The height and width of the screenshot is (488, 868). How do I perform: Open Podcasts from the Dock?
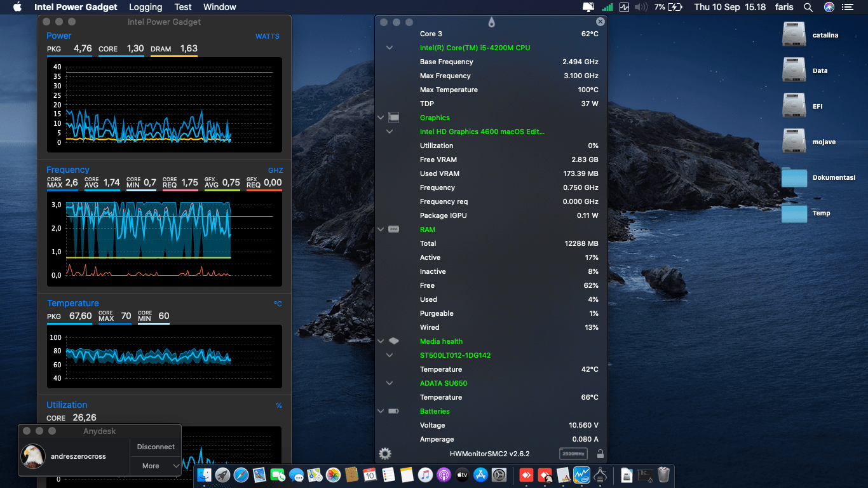[444, 475]
